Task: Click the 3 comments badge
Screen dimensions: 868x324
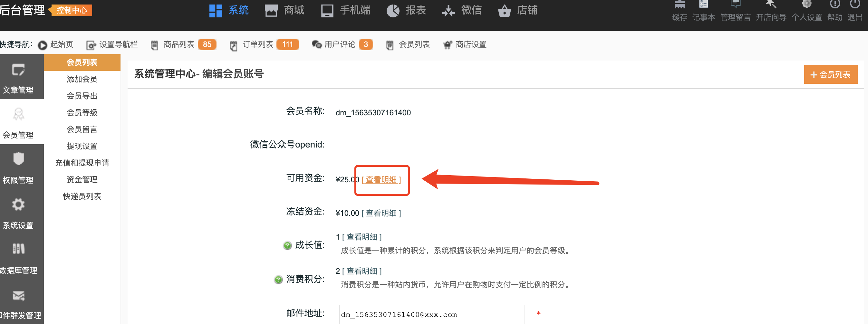Action: click(x=366, y=44)
